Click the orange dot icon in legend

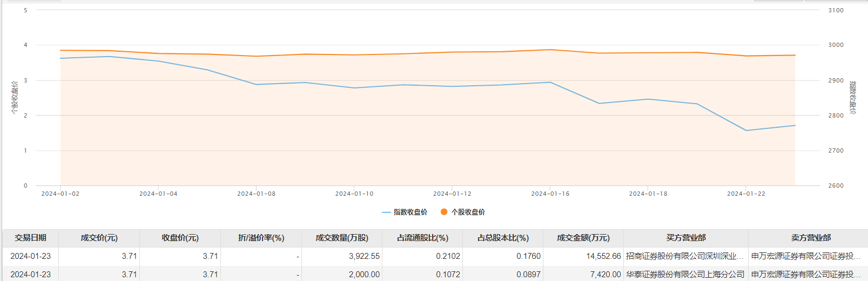(444, 212)
